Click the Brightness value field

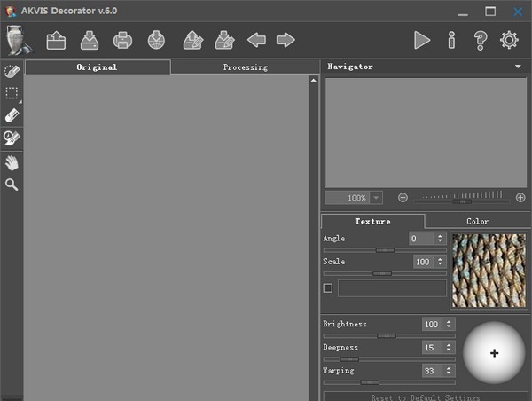pyautogui.click(x=432, y=325)
